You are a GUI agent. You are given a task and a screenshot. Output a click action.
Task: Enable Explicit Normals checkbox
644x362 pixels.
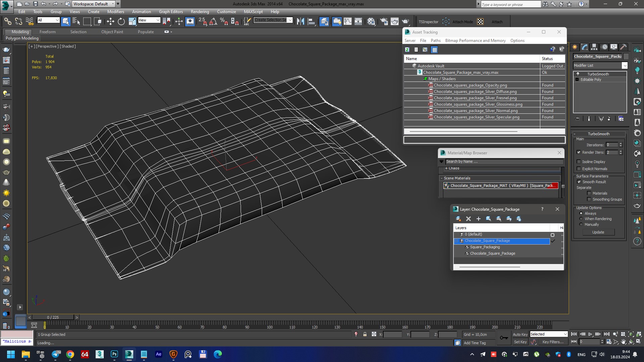pyautogui.click(x=579, y=169)
